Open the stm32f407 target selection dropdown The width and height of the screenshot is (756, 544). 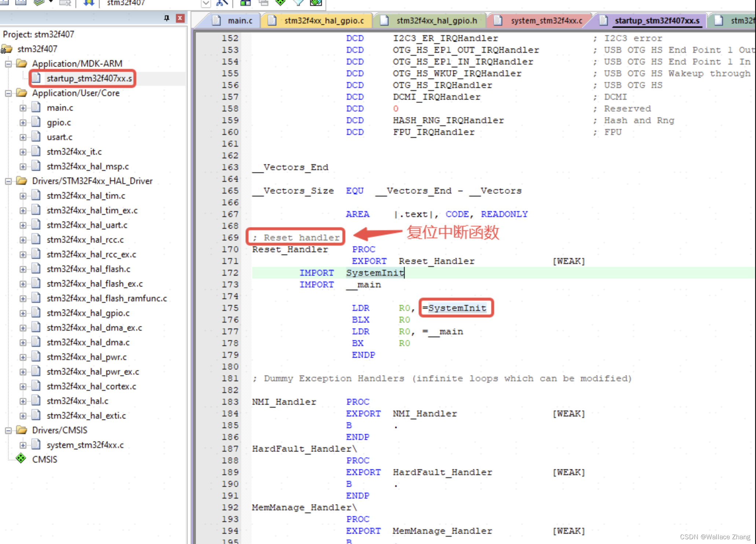coord(205,4)
